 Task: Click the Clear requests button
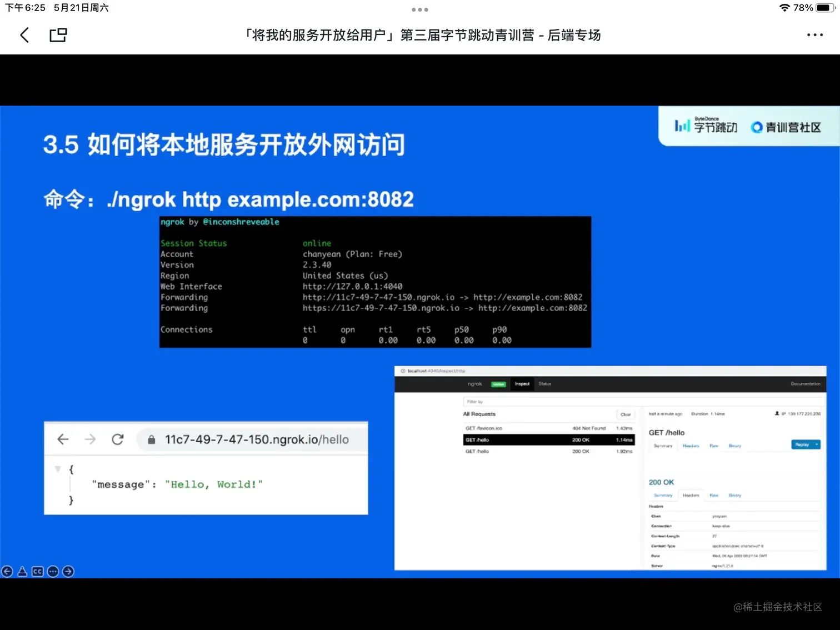(x=626, y=414)
